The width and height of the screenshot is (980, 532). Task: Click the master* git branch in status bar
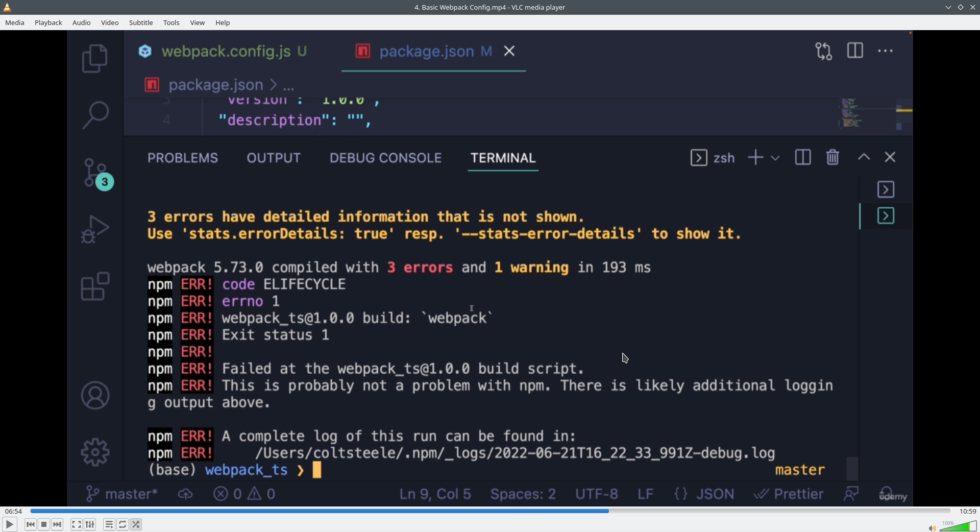[x=121, y=494]
